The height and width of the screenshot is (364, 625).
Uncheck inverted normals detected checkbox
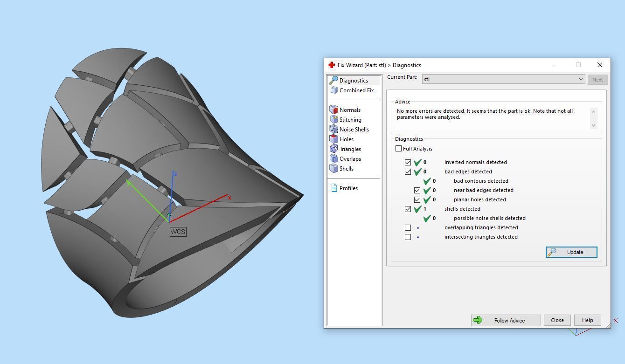[408, 162]
